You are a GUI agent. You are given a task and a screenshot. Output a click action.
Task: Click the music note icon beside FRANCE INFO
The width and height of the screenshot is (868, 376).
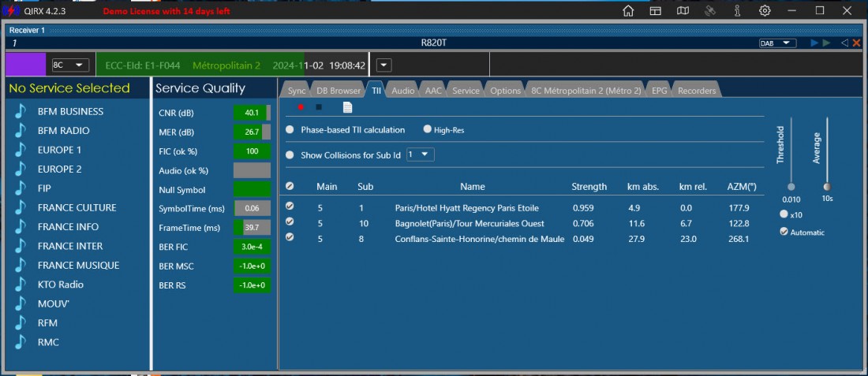(21, 227)
